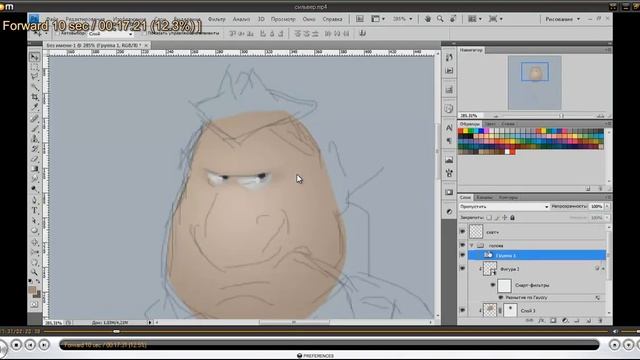Click the PREFERENCES label in the player
Viewport: 640px width, 360px height.
point(318,356)
